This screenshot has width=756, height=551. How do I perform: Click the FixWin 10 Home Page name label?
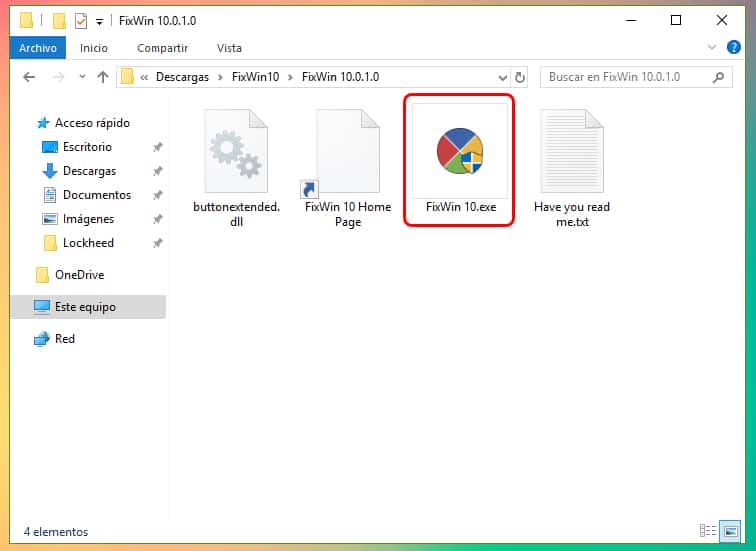(x=348, y=214)
